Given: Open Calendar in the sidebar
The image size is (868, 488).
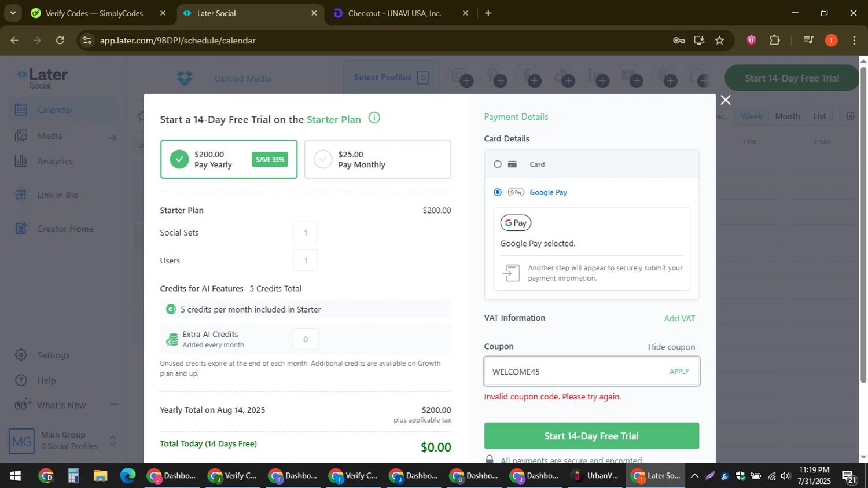Looking at the screenshot, I should 55,110.
